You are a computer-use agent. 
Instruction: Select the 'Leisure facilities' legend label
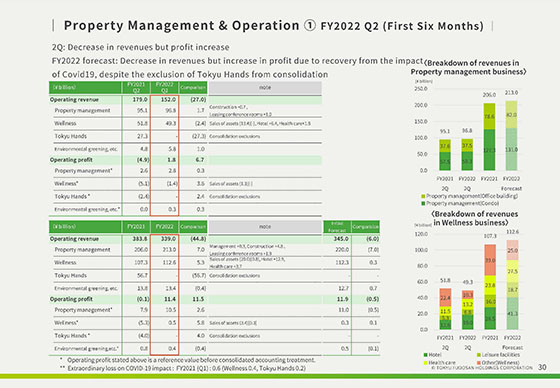501,355
